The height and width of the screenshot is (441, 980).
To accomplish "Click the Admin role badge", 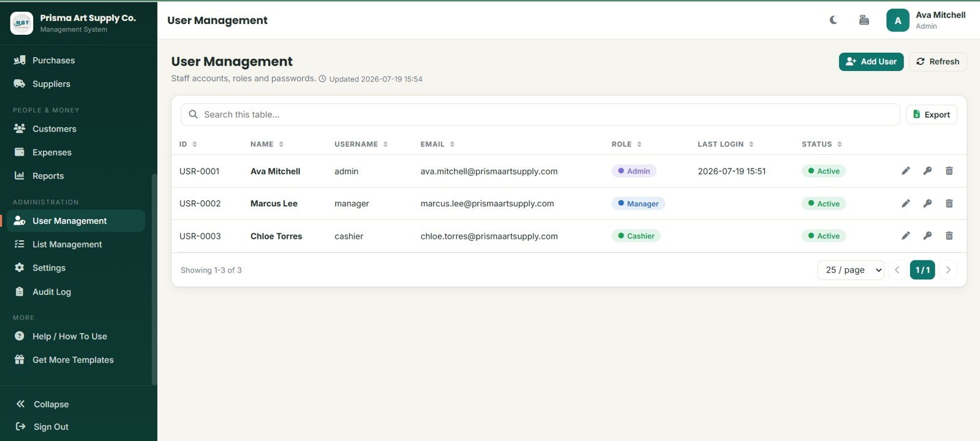I will (x=634, y=171).
